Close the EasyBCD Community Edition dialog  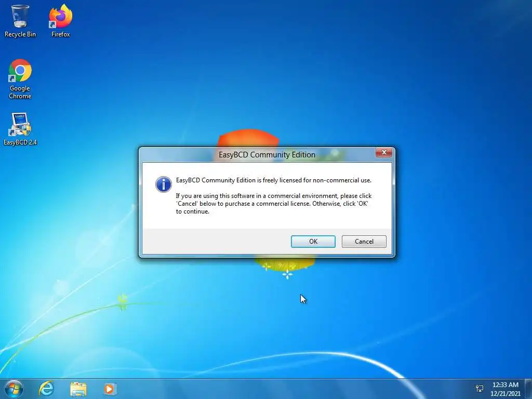coord(384,152)
